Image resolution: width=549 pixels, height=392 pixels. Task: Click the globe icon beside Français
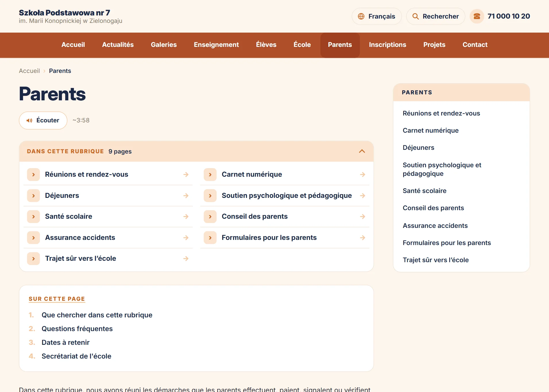click(361, 16)
